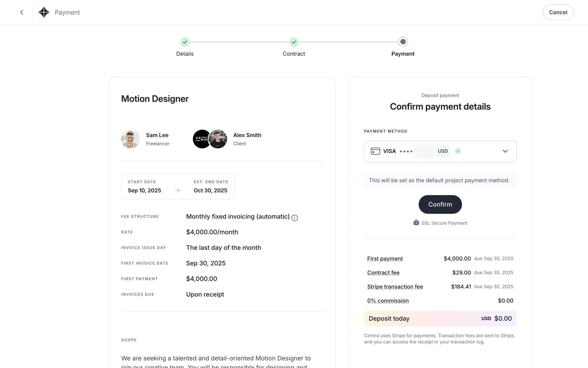This screenshot has width=588, height=368.
Task: Click the Contra star logo
Action: [x=44, y=12]
